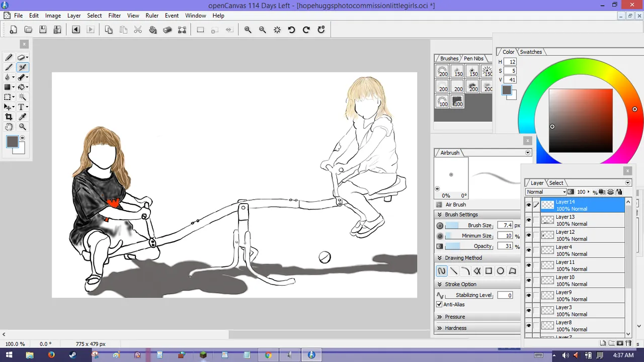Swap foreground and background colors in toolbox
Image resolution: width=644 pixels, height=362 pixels.
point(22,138)
